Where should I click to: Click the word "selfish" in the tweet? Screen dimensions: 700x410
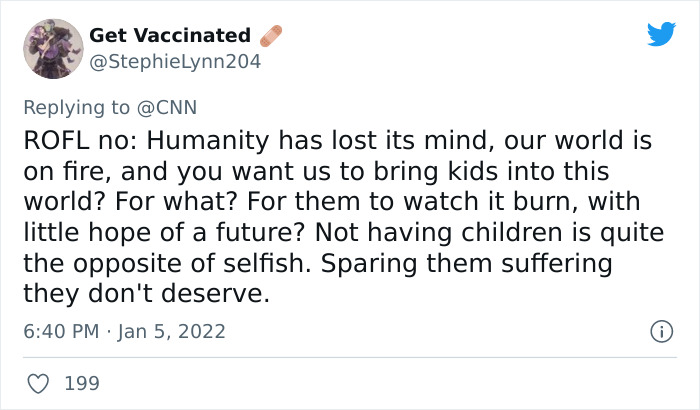click(x=266, y=263)
